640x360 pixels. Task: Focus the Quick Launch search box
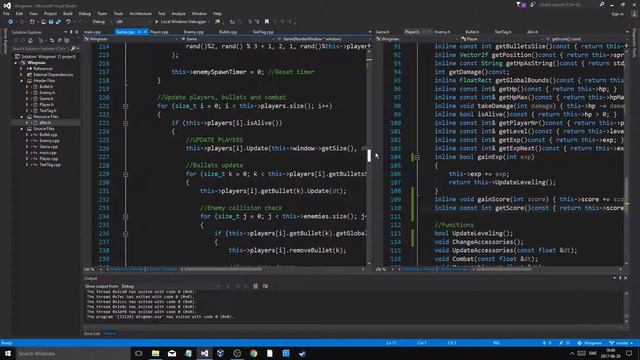(571, 4)
